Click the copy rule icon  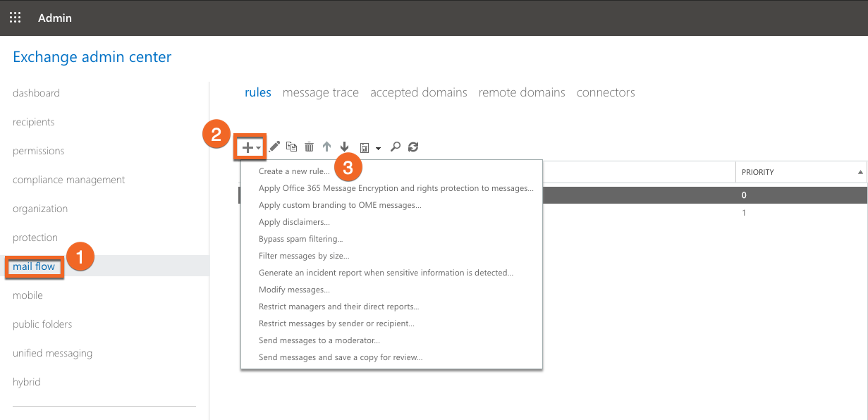pos(291,147)
